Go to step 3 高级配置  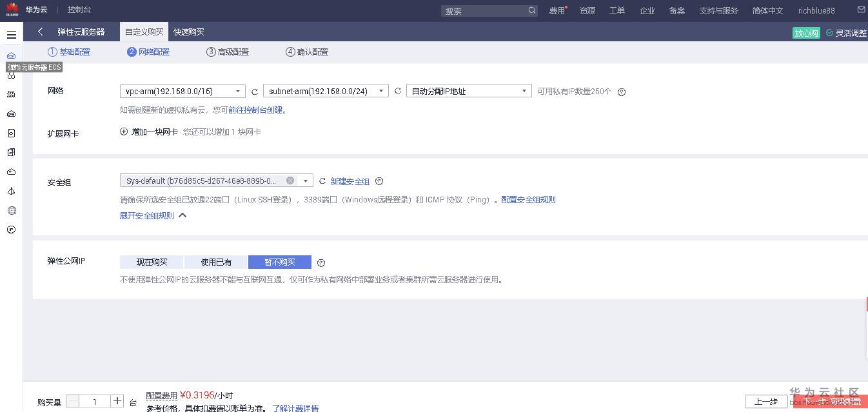[228, 52]
